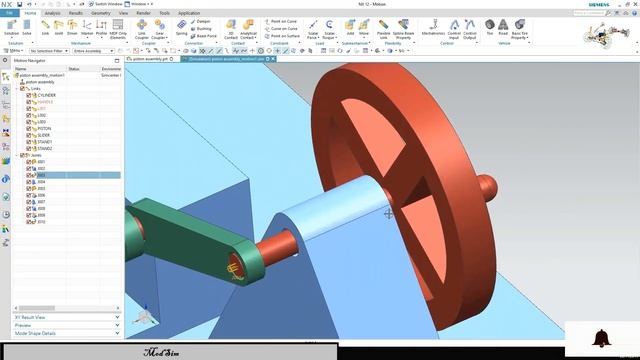
Task: Uncheck the HANDLE link checkbox
Action: point(29,102)
